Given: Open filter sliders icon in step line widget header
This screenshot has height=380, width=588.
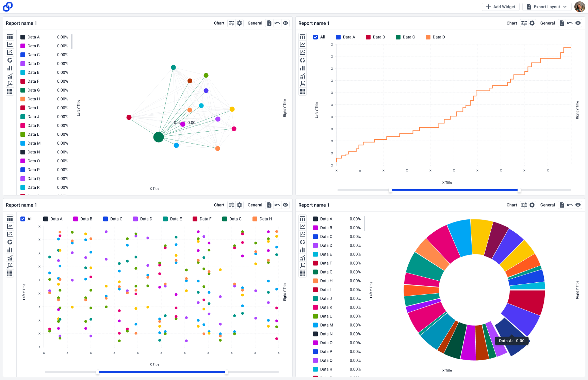Looking at the screenshot, I should click(524, 23).
